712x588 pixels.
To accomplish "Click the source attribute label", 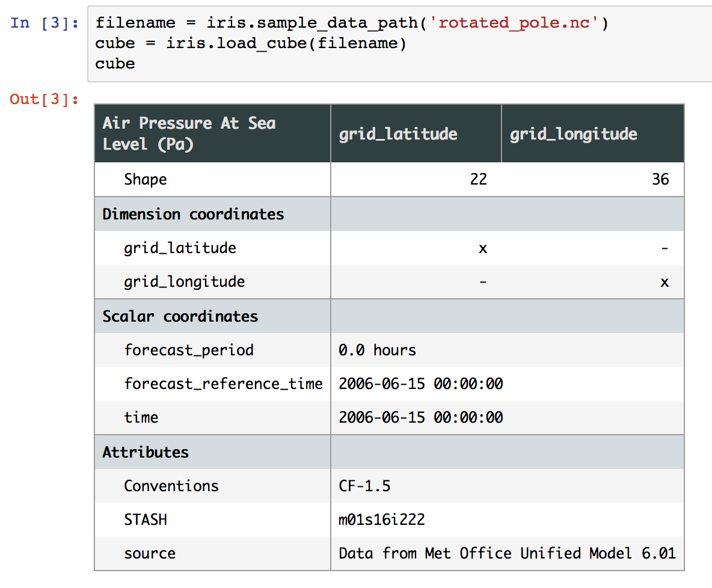I will pyautogui.click(x=150, y=554).
